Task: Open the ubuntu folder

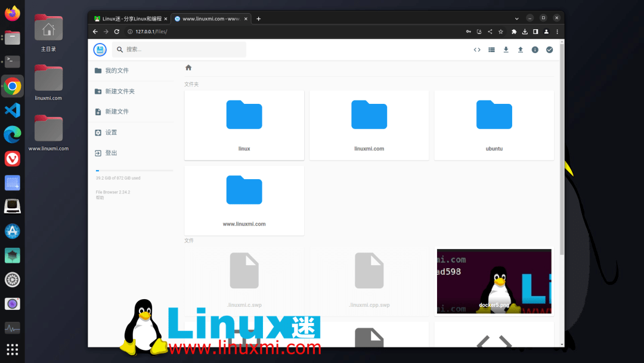Action: click(x=494, y=125)
